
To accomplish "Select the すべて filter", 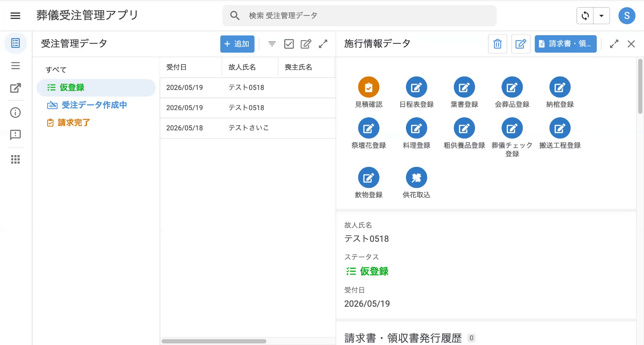I will point(56,70).
